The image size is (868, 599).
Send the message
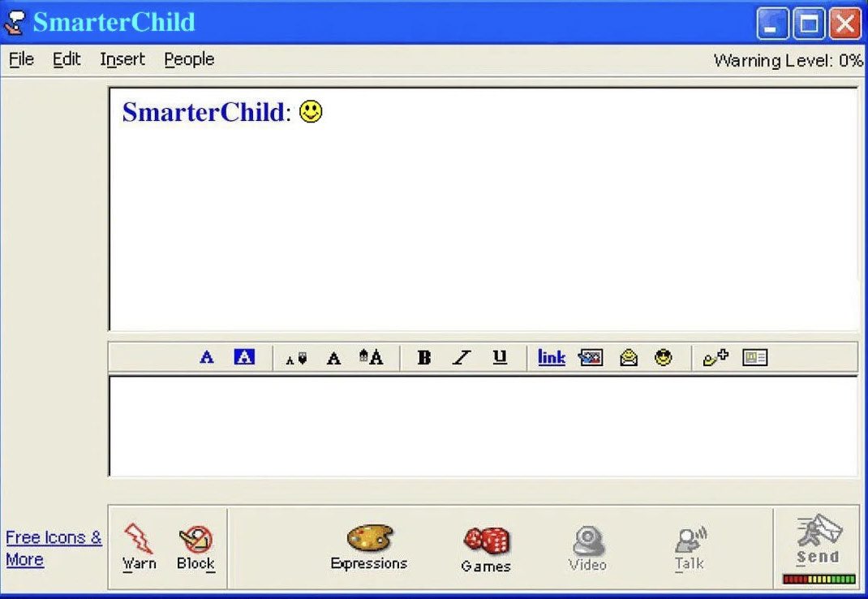[x=819, y=541]
